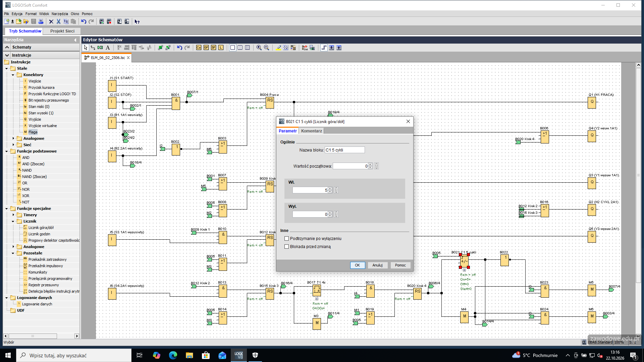Click the zoom in magnifier
This screenshot has height=362, width=644.
(259, 48)
